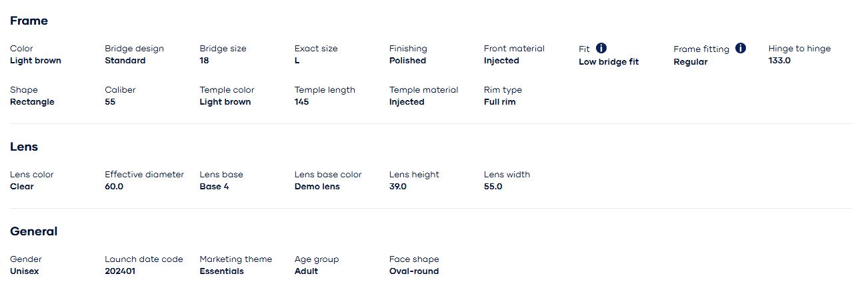Click the Lens width value 55.0
This screenshot has width=868, height=288.
493,187
